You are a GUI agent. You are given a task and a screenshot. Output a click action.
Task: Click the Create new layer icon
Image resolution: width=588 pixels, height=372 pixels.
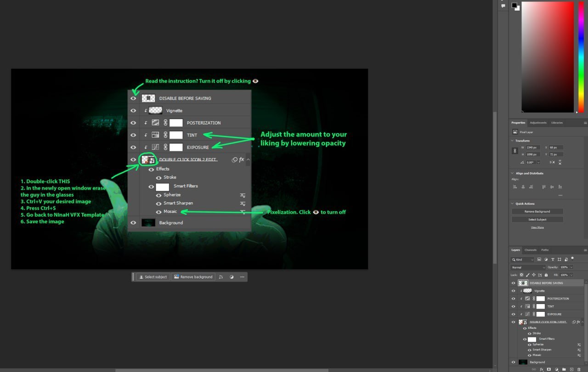point(571,369)
